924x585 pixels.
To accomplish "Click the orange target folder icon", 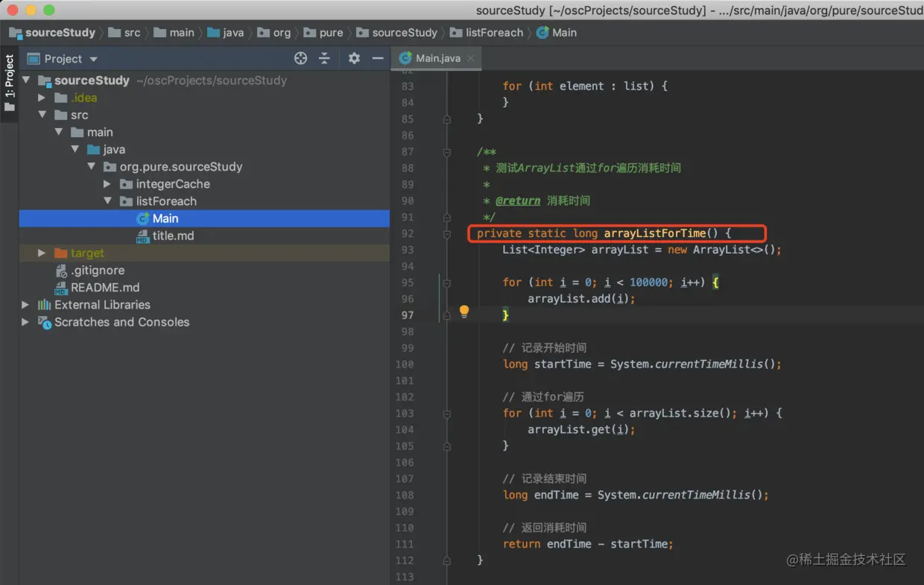I will click(61, 253).
